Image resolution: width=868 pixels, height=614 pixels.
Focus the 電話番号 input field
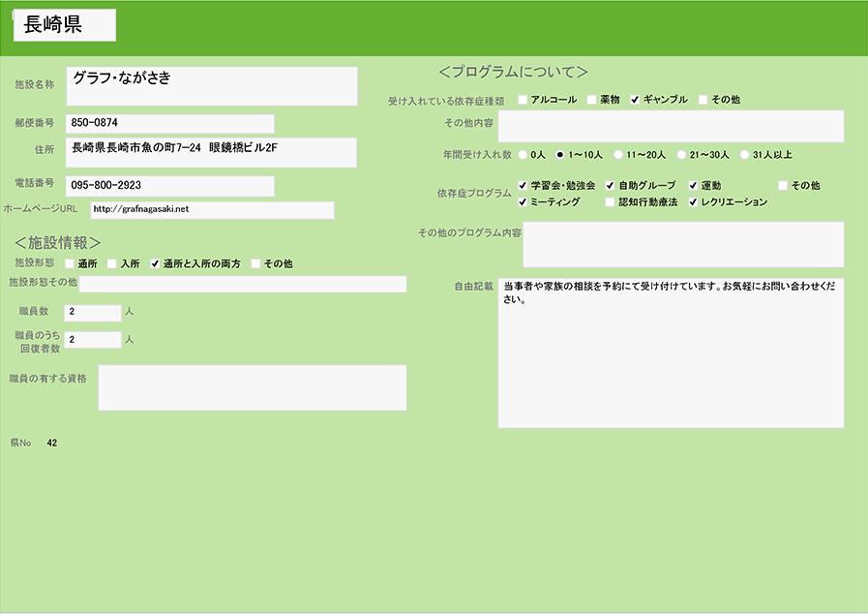coord(170,185)
